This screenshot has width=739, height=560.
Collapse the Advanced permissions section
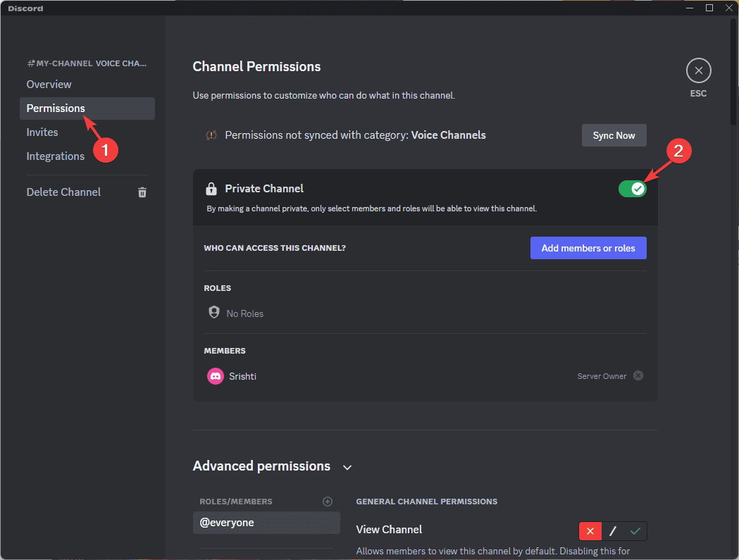pos(347,466)
